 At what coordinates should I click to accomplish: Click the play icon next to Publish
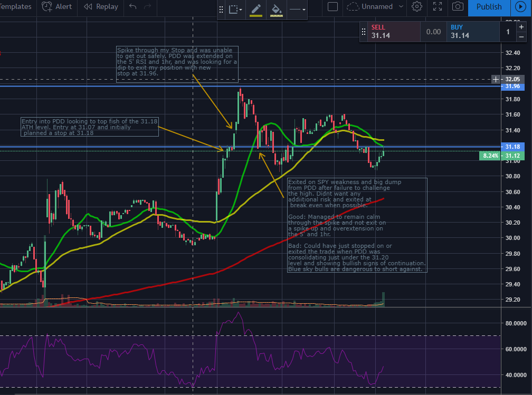(520, 7)
